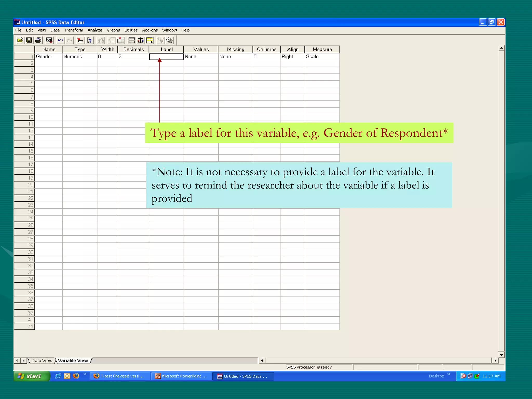
Task: Click the Redo arrow icon
Action: 69,40
